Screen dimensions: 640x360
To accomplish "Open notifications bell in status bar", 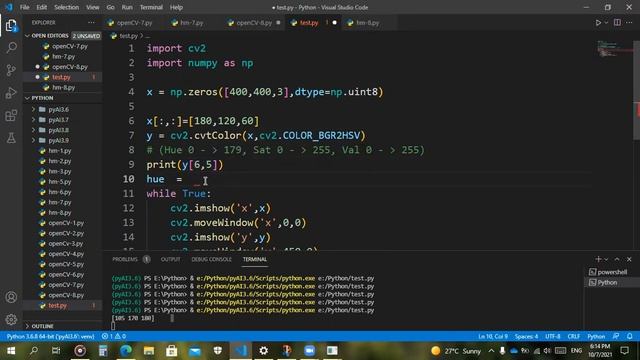I will 629,336.
